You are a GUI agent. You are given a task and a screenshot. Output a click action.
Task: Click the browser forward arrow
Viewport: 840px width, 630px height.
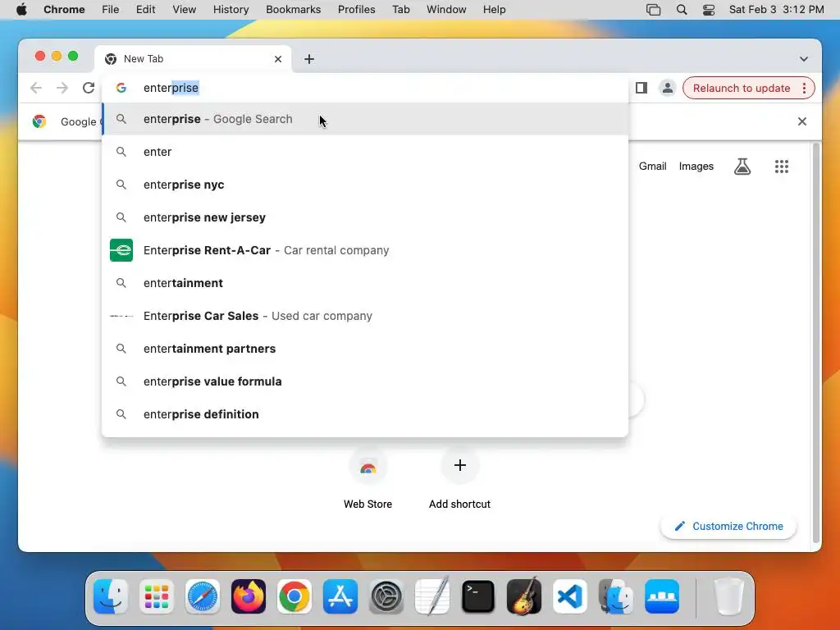point(62,88)
